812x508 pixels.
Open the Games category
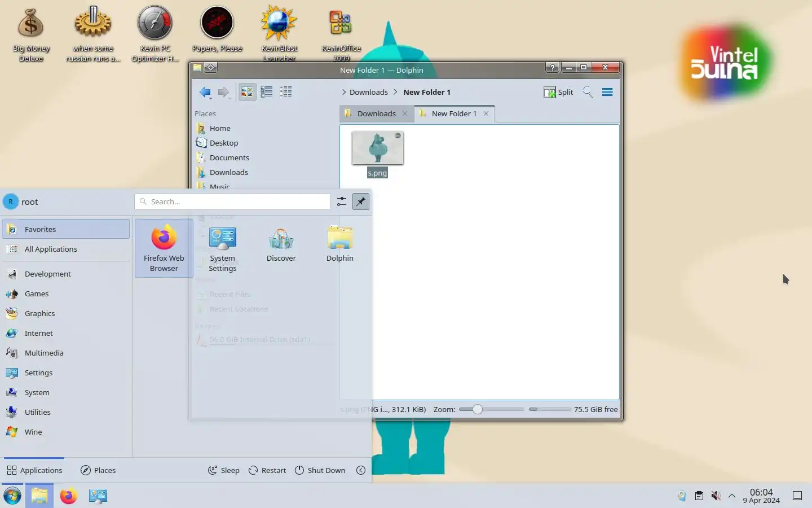pos(66,294)
